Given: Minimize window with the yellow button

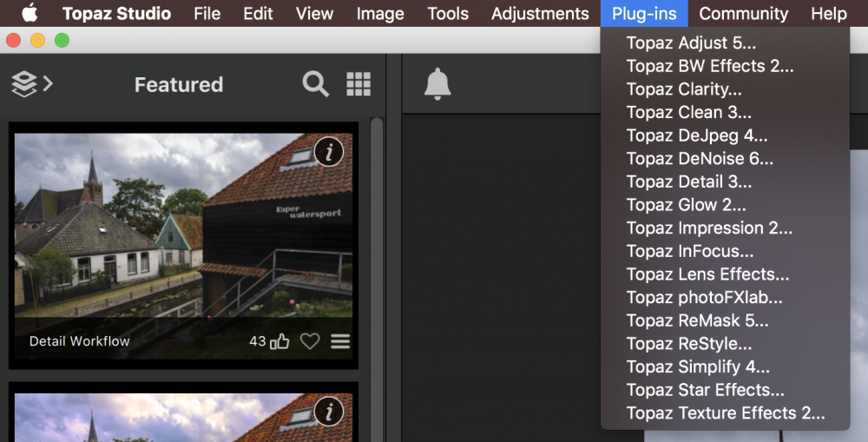Looking at the screenshot, I should 37,41.
